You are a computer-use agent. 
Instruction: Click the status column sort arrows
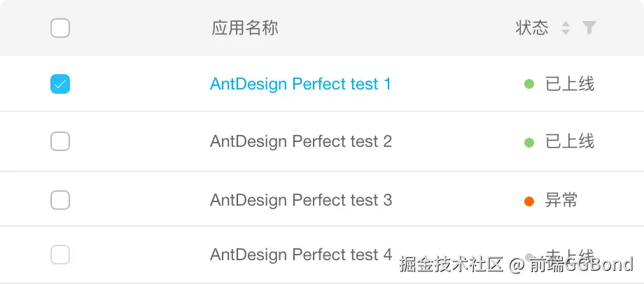click(x=566, y=28)
